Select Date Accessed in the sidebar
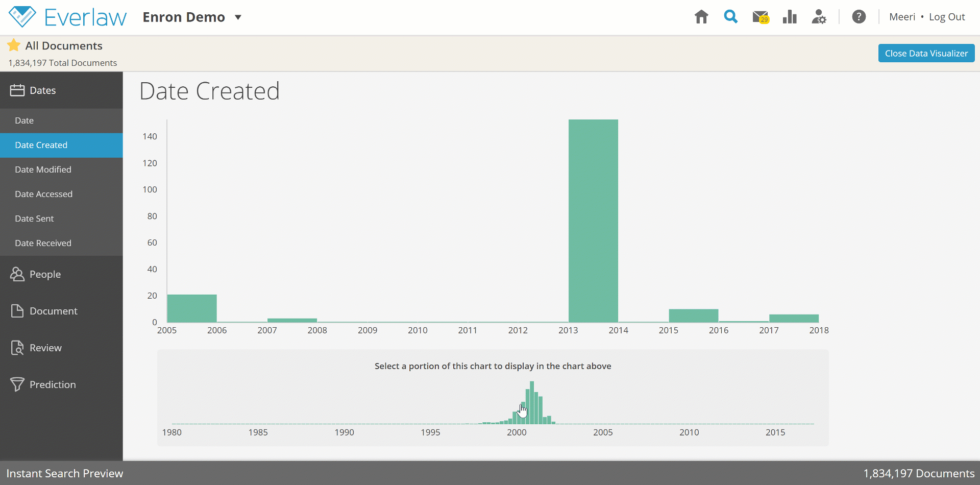Image resolution: width=980 pixels, height=485 pixels. pyautogui.click(x=61, y=194)
